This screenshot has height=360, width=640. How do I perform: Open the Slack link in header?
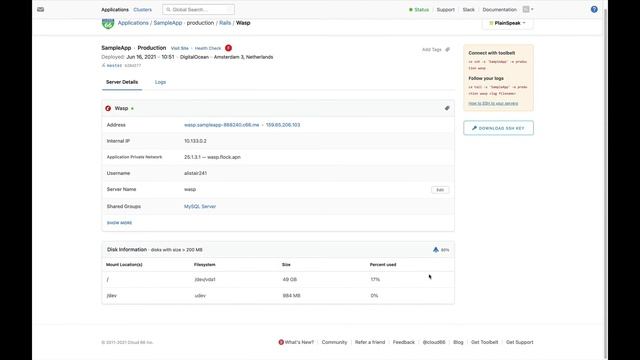click(x=469, y=9)
